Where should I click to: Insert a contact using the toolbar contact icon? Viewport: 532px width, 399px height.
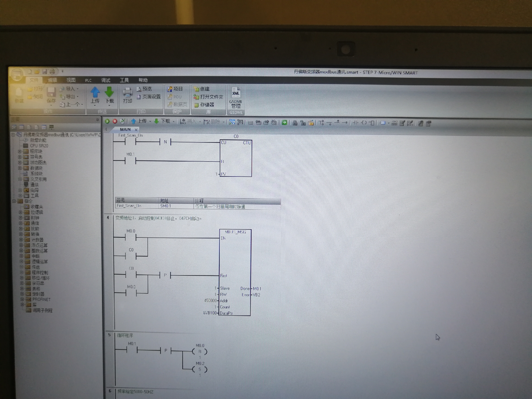click(x=355, y=123)
